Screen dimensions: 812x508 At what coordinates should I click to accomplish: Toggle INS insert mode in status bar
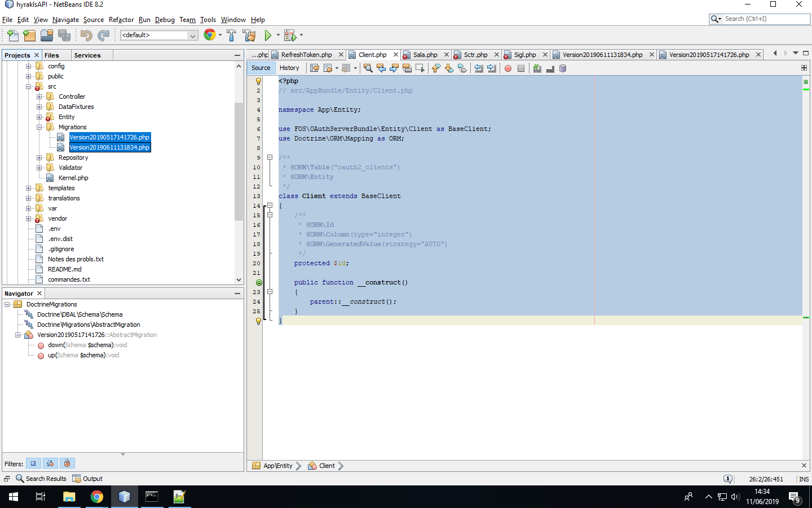tap(804, 479)
